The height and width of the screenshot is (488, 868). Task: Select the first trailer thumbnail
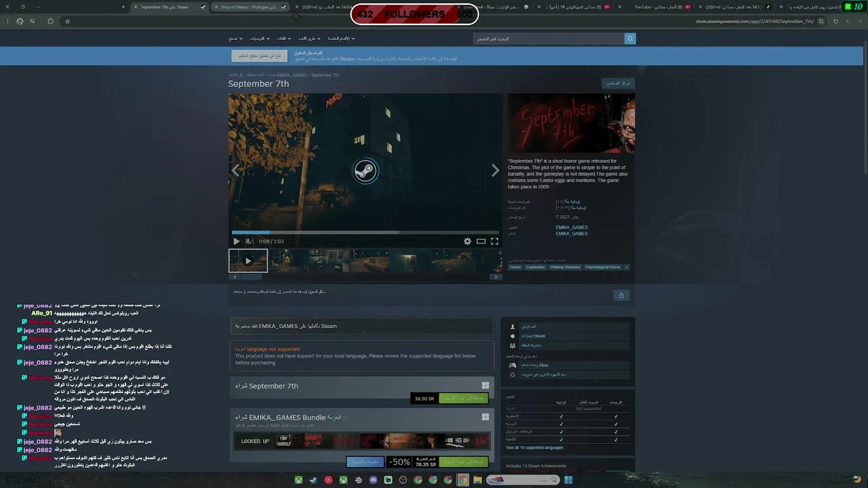click(248, 261)
